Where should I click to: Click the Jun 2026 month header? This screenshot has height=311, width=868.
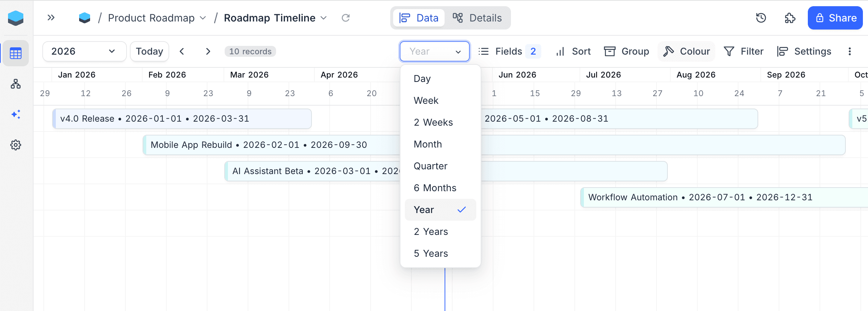point(517,75)
